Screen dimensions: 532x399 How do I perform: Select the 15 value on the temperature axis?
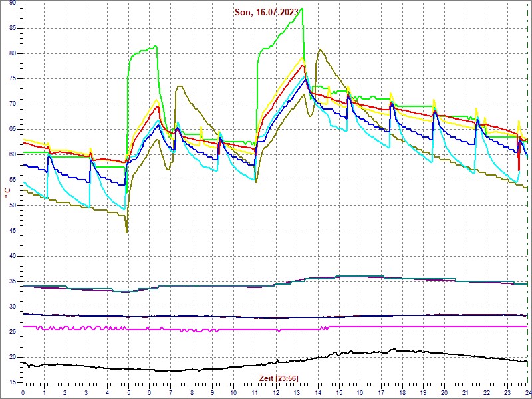point(12,383)
